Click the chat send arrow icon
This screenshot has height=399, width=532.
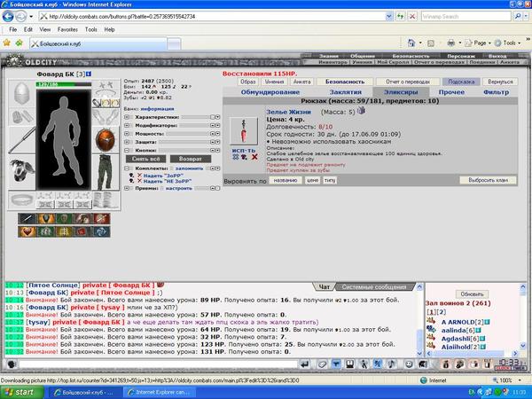click(x=305, y=364)
